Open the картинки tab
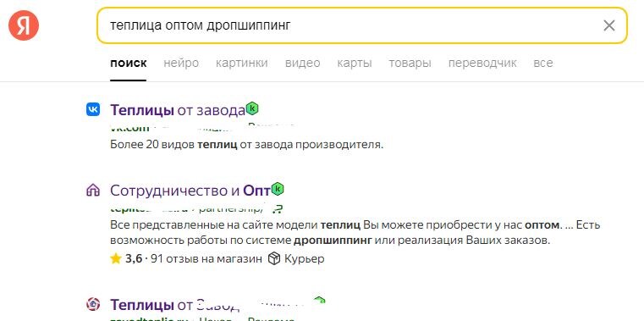Viewport: 644px width, 321px height. coord(241,63)
